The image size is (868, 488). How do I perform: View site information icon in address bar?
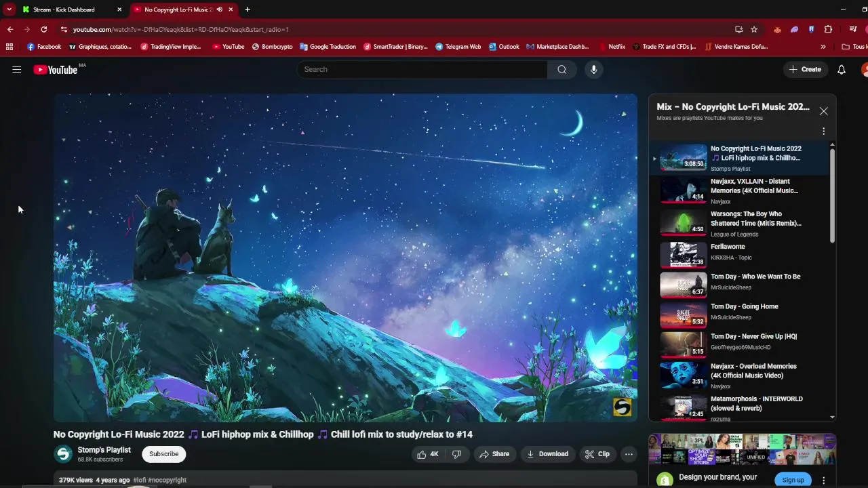click(64, 29)
